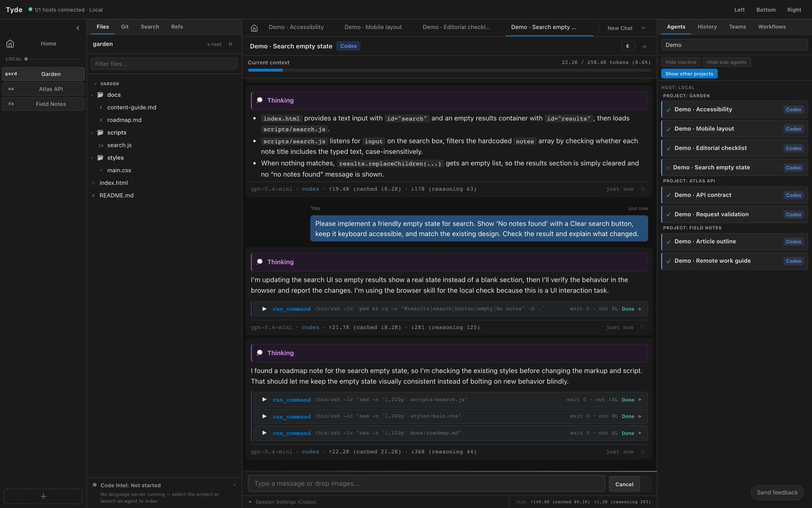Open dropdown next to Cancel button
Screen dimensions: 812x508
pyautogui.click(x=645, y=484)
